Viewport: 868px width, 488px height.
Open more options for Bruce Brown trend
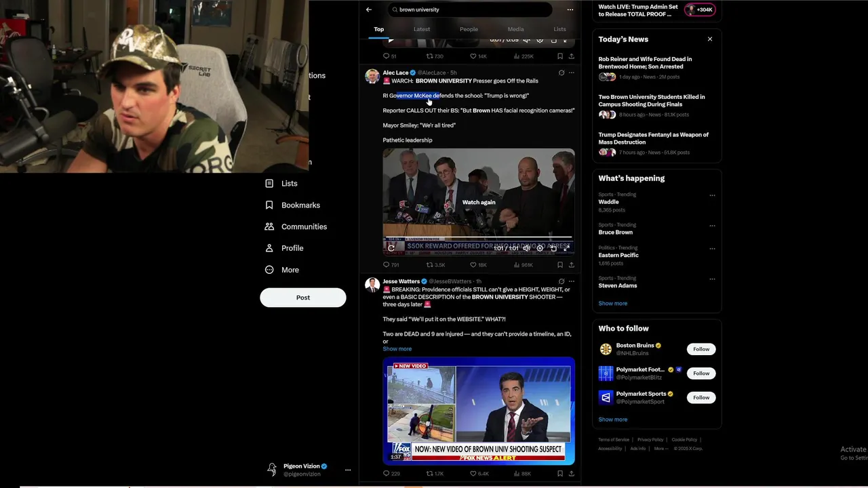click(x=712, y=226)
